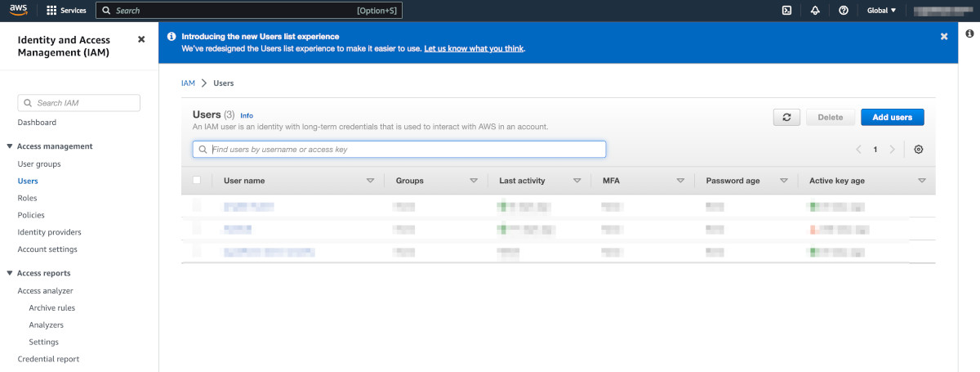The width and height of the screenshot is (980, 372).
Task: Open Access analyzer in sidebar
Action: pos(45,291)
